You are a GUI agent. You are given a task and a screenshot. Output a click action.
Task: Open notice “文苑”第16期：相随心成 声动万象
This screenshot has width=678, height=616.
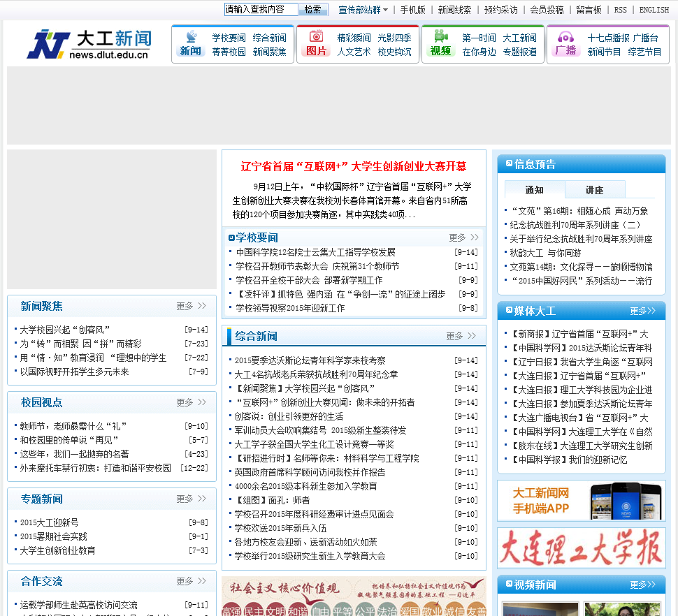(580, 211)
